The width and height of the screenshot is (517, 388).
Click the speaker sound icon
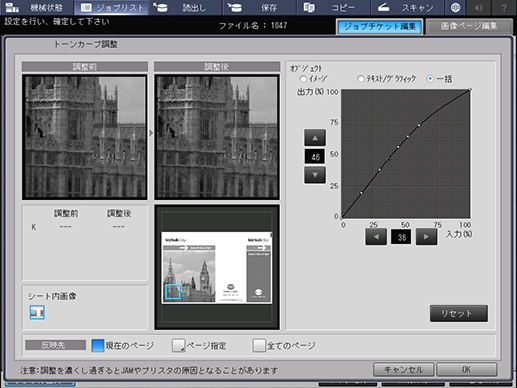(479, 7)
